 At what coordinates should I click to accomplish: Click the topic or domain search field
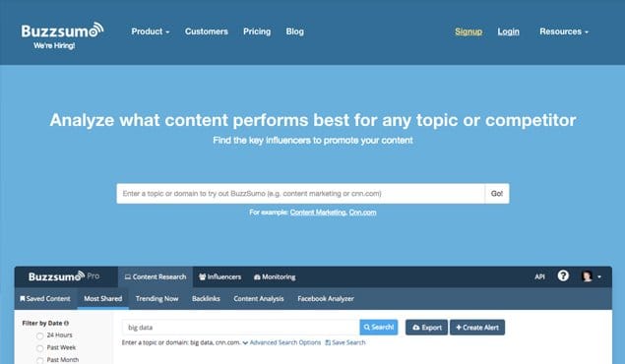pos(300,194)
